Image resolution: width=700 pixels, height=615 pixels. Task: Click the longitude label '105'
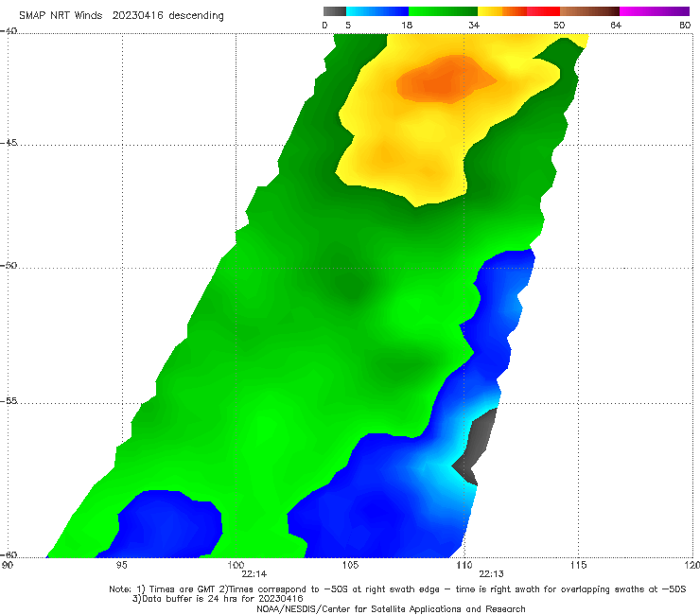[x=350, y=566]
